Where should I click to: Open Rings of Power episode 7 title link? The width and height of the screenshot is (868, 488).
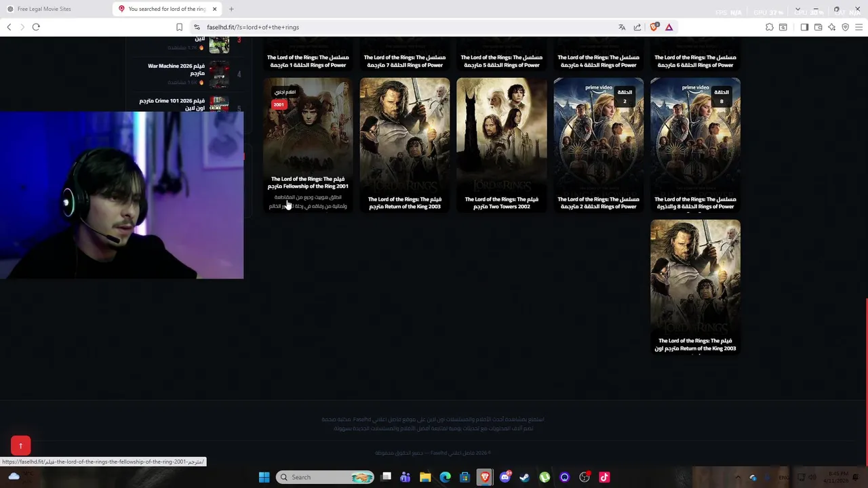pos(405,61)
